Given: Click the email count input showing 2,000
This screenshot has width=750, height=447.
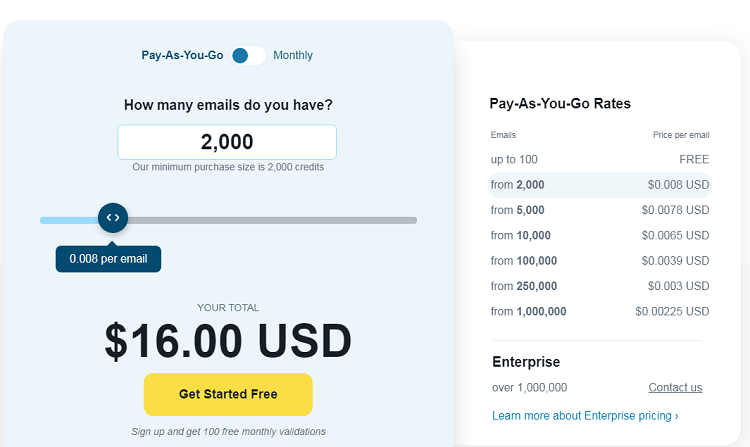Looking at the screenshot, I should (x=227, y=142).
